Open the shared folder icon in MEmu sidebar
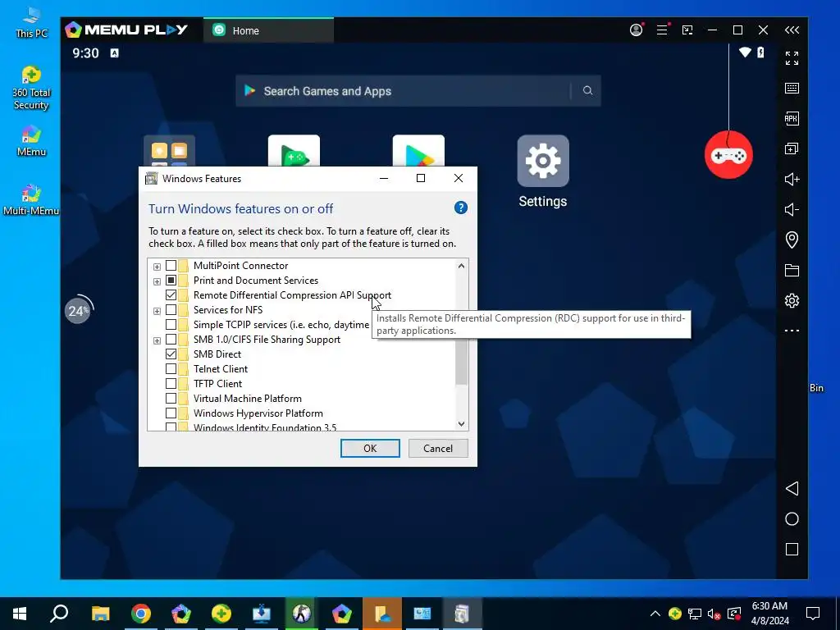Viewport: 840px width, 630px height. coord(792,270)
